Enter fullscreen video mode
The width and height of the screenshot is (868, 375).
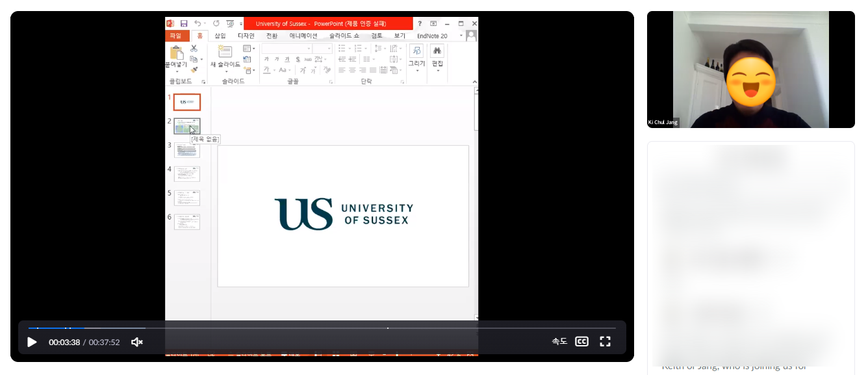click(x=605, y=341)
